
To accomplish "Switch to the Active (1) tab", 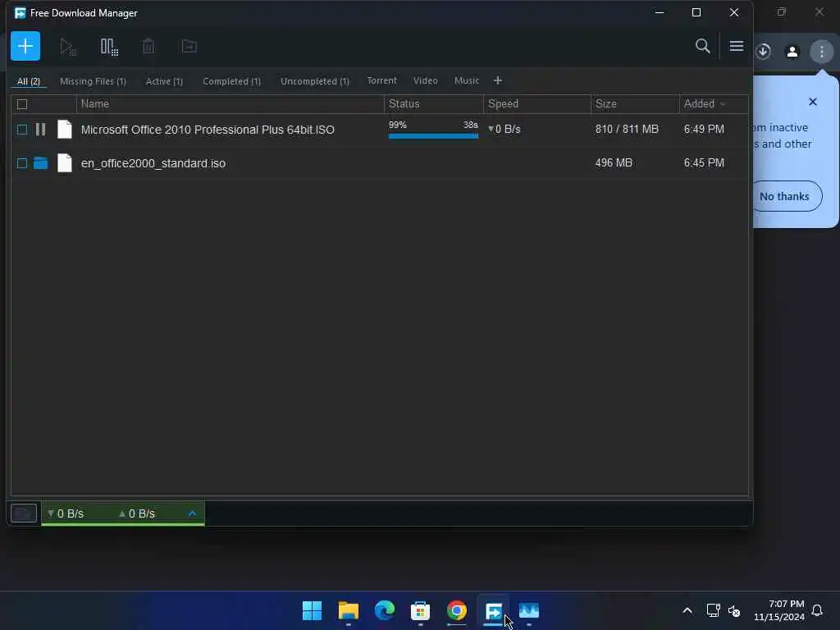I will [x=164, y=81].
